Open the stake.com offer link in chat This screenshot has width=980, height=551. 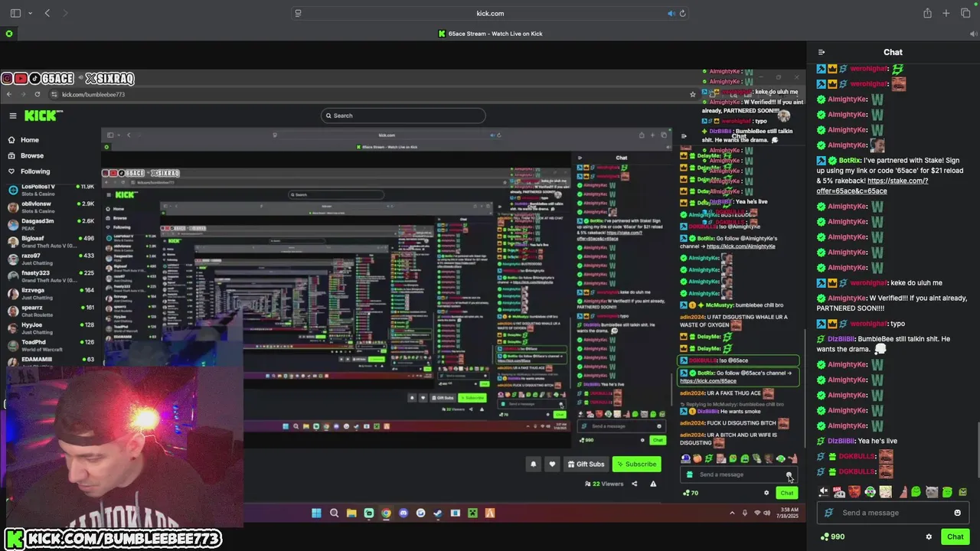pos(871,186)
